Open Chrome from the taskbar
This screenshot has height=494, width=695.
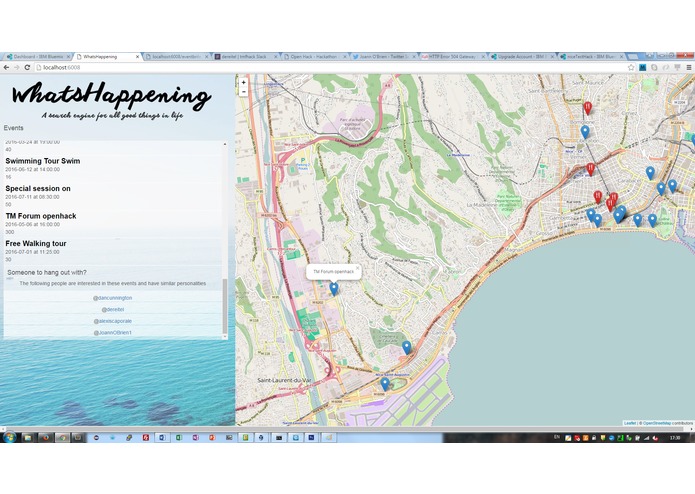[62, 437]
